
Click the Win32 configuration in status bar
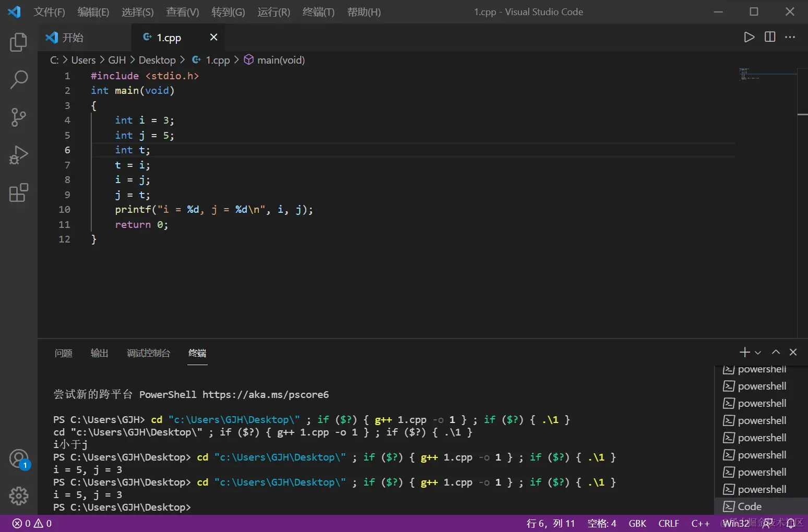pos(736,523)
